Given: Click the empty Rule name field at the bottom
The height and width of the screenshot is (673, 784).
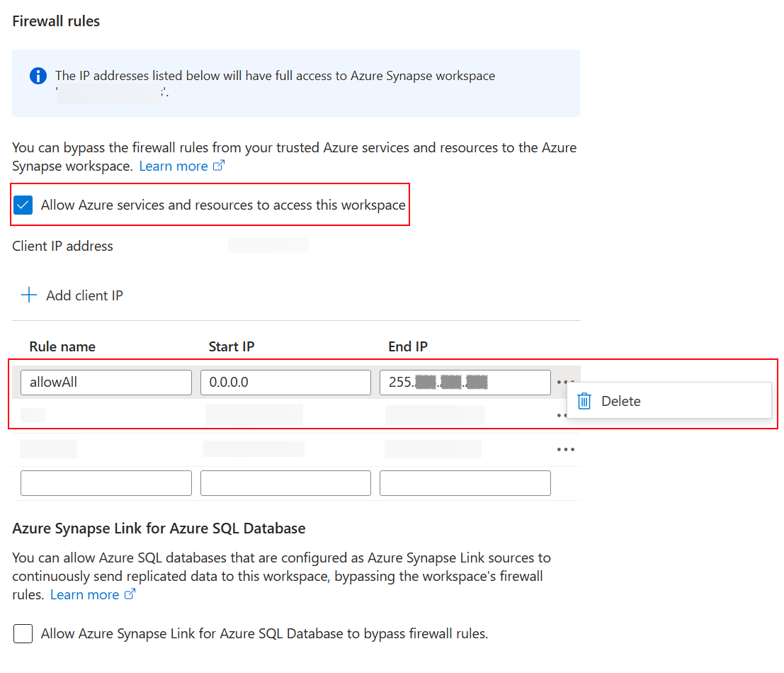Looking at the screenshot, I should coord(106,482).
